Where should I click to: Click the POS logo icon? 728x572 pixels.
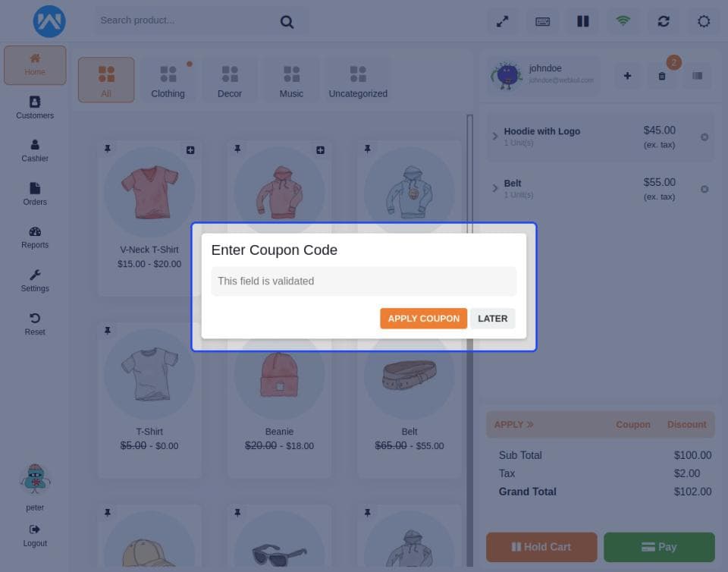coord(49,21)
